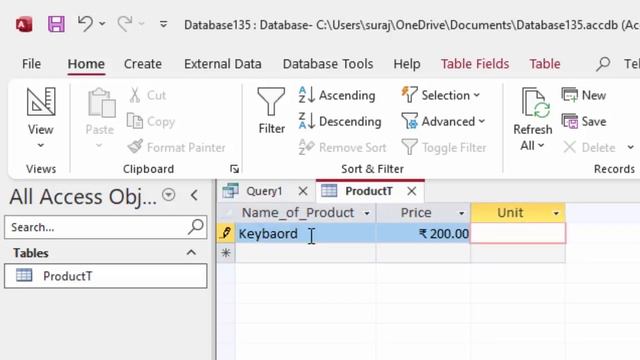Screen dimensions: 640x360
Task: Click the Tell me search magnifier
Action: (603, 64)
